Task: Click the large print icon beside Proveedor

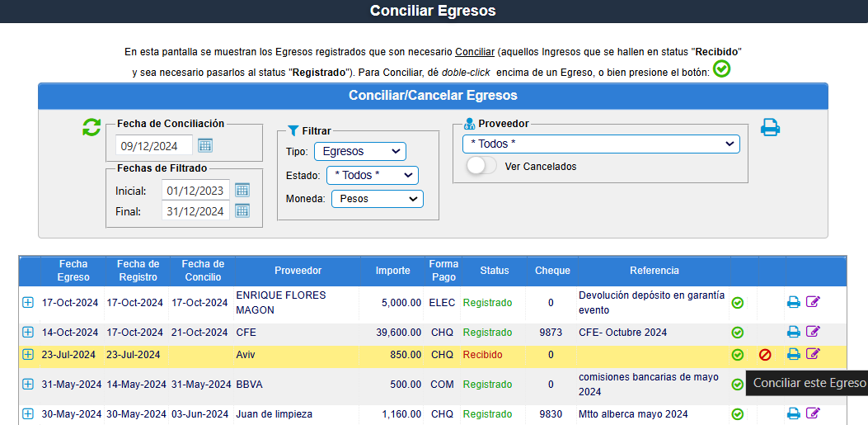Action: [x=770, y=127]
